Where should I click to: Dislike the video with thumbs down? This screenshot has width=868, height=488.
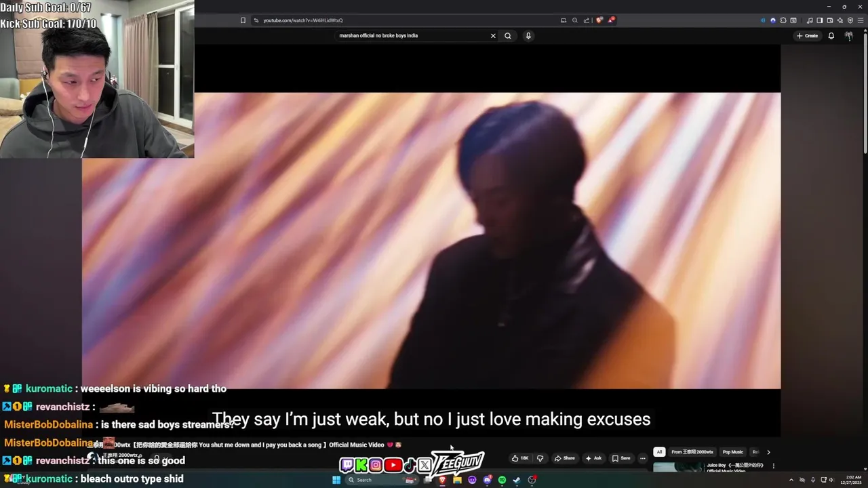(540, 458)
